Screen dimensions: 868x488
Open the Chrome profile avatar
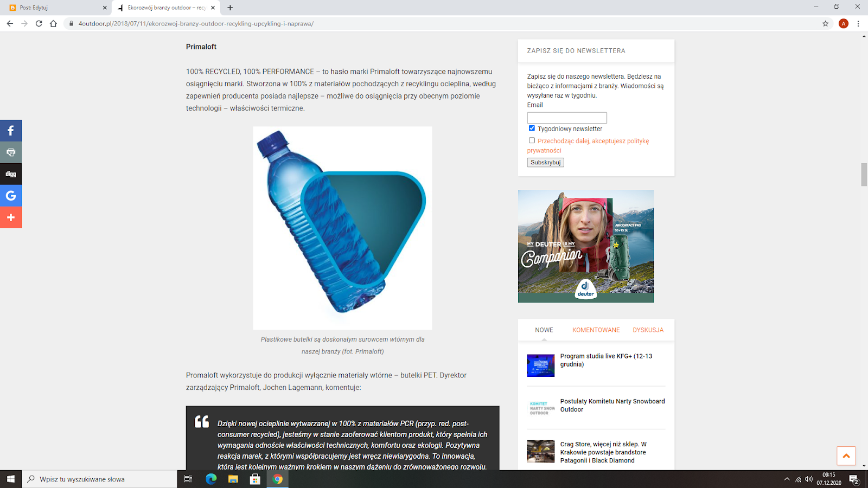[x=844, y=23]
